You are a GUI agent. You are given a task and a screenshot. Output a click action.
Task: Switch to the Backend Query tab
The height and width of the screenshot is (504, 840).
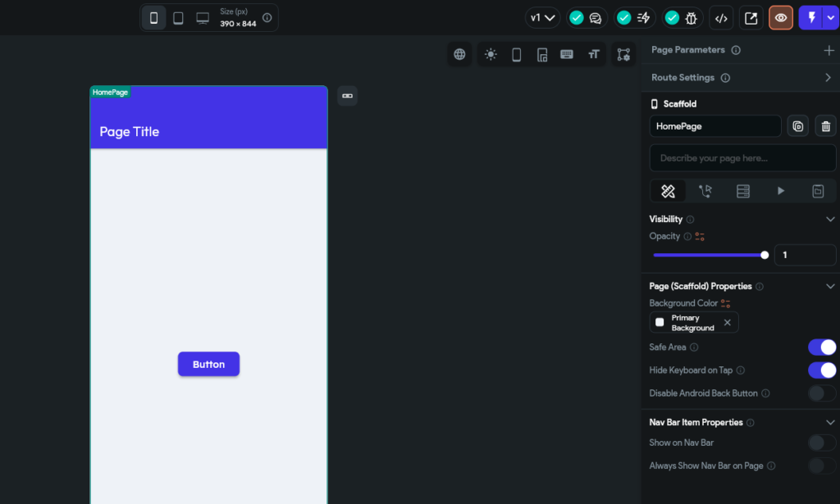pos(743,191)
